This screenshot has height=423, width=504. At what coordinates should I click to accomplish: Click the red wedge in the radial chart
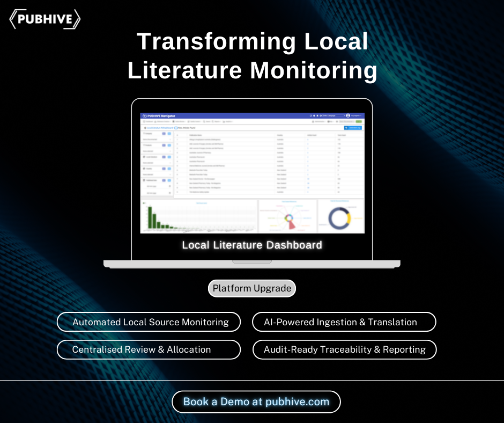tap(292, 225)
